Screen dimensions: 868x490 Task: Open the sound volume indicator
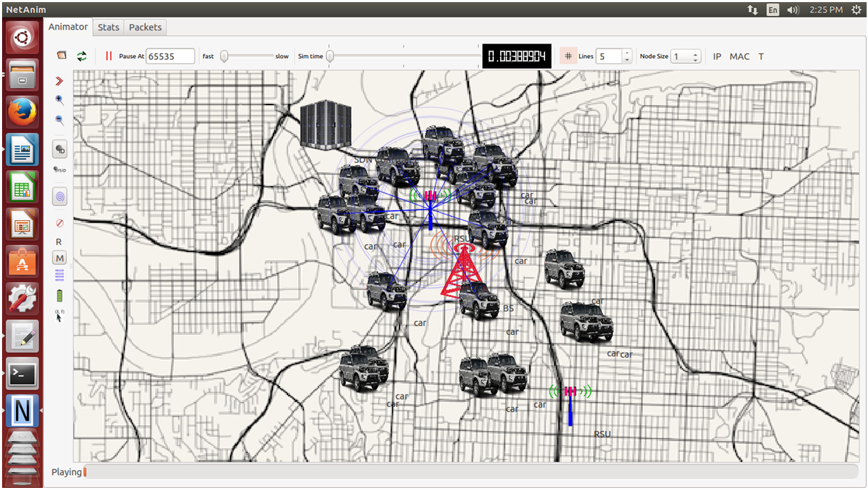[793, 9]
